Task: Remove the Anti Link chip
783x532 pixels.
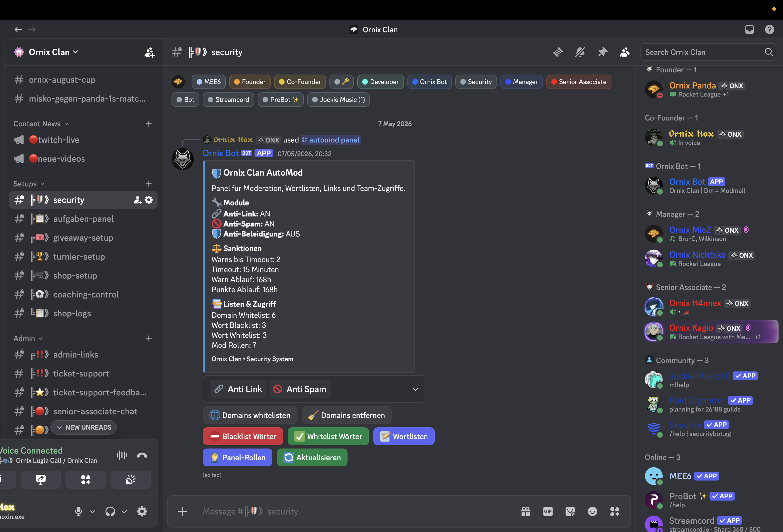Action: pyautogui.click(x=238, y=389)
